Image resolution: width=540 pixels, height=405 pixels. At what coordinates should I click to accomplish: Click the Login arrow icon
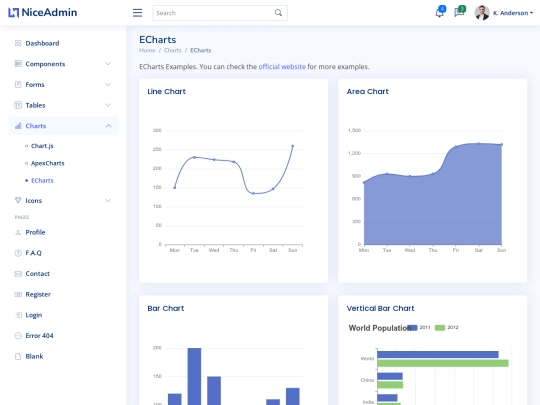click(18, 315)
